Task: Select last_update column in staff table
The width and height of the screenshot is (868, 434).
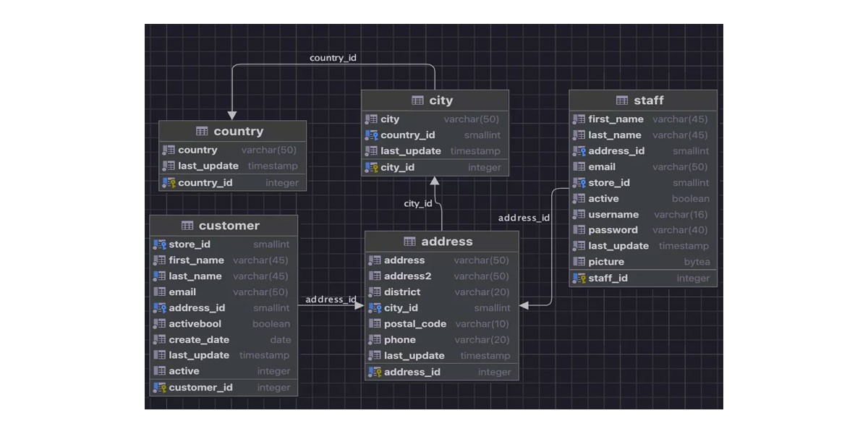Action: click(x=644, y=246)
